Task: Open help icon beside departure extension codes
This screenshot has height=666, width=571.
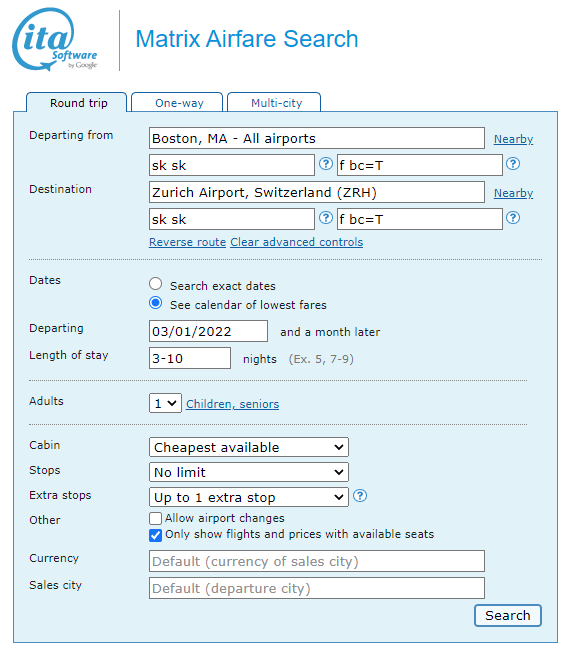Action: (513, 164)
